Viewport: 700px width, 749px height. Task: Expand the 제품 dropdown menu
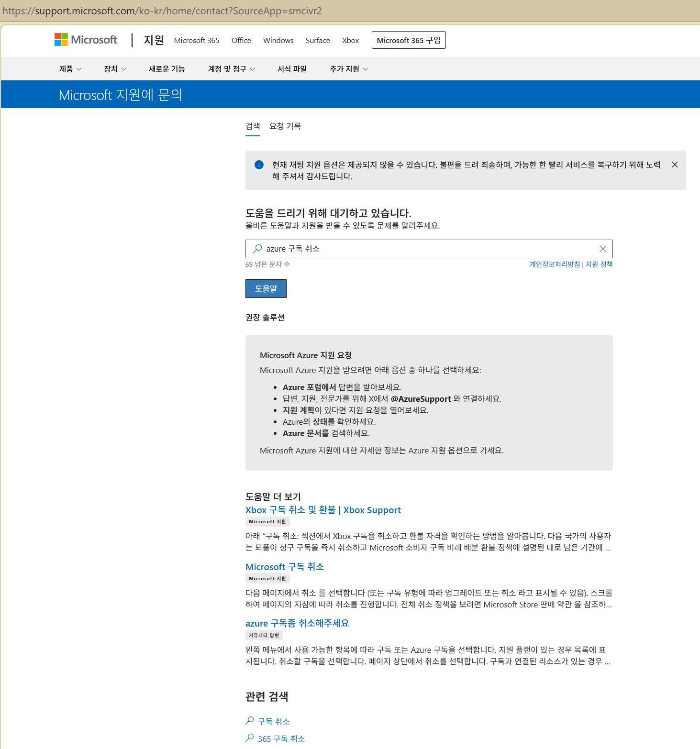tap(70, 69)
